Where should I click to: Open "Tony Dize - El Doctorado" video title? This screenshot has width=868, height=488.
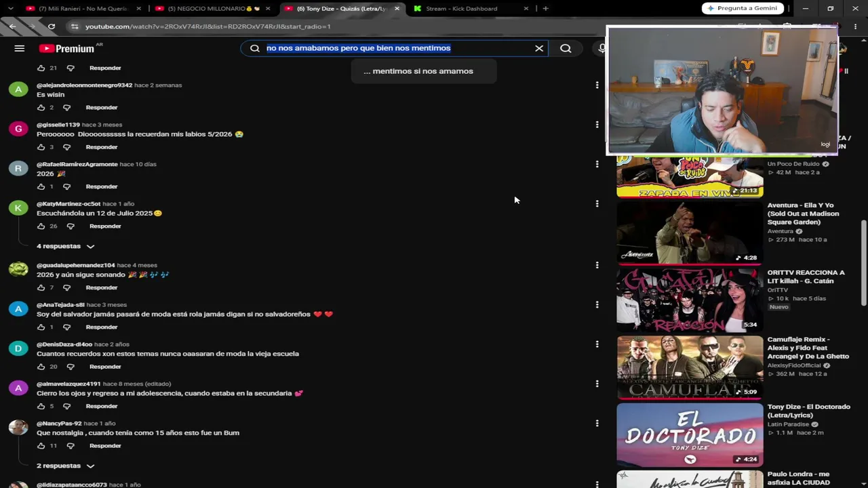click(x=808, y=411)
